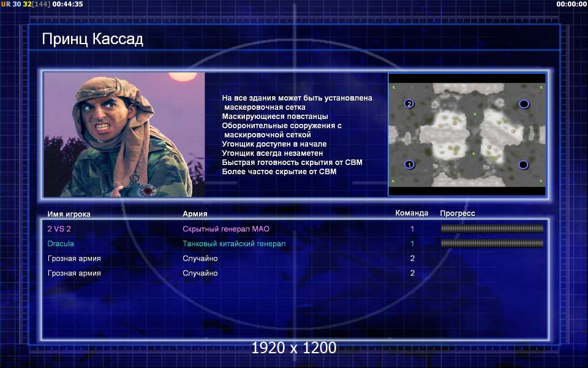The image size is (588, 368).
Task: Click the "Команда" column header
Action: coord(412,213)
